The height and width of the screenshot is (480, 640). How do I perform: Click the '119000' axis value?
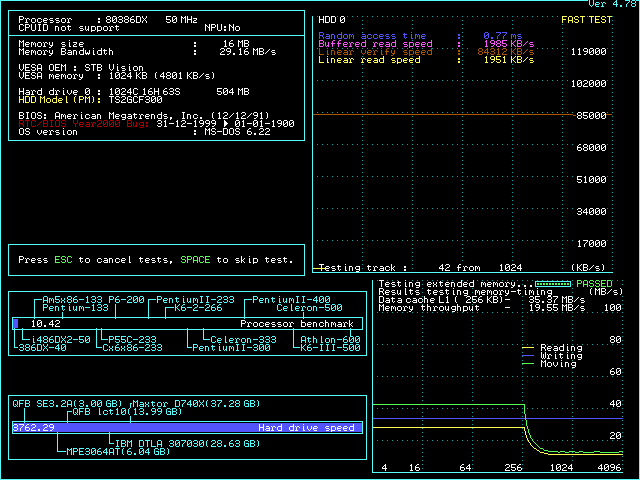(x=588, y=52)
